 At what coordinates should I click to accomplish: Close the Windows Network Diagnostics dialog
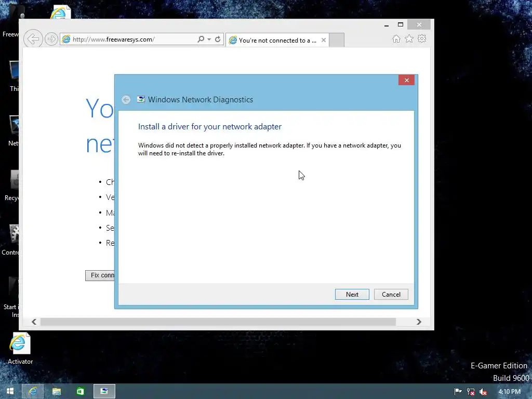(406, 80)
